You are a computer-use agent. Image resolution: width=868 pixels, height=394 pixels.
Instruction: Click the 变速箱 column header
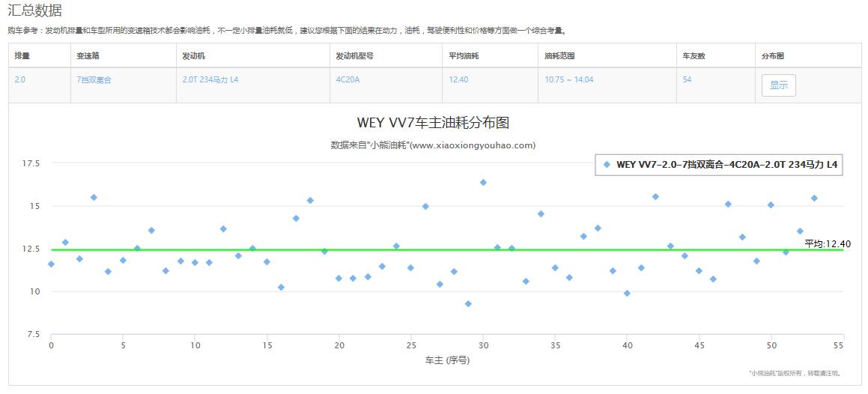tap(88, 56)
